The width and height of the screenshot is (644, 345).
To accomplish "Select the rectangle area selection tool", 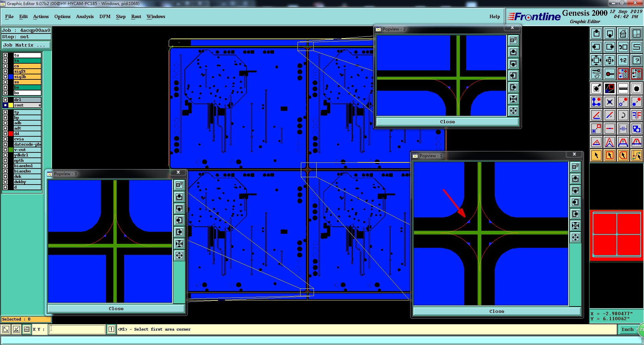I will [610, 155].
